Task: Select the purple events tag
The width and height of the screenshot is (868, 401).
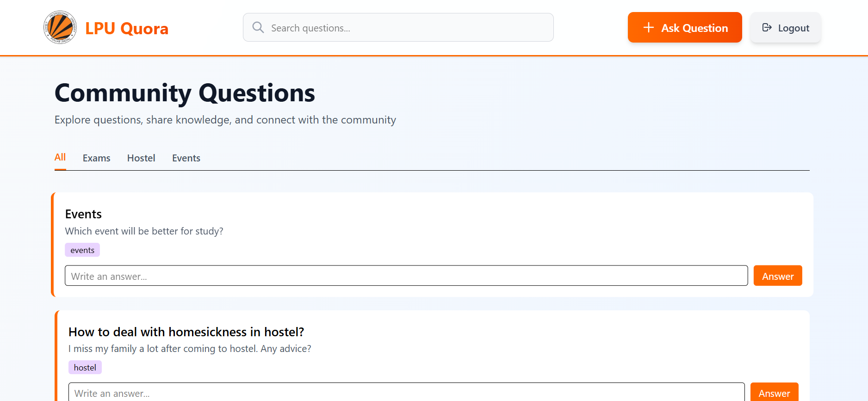Action: click(x=82, y=249)
